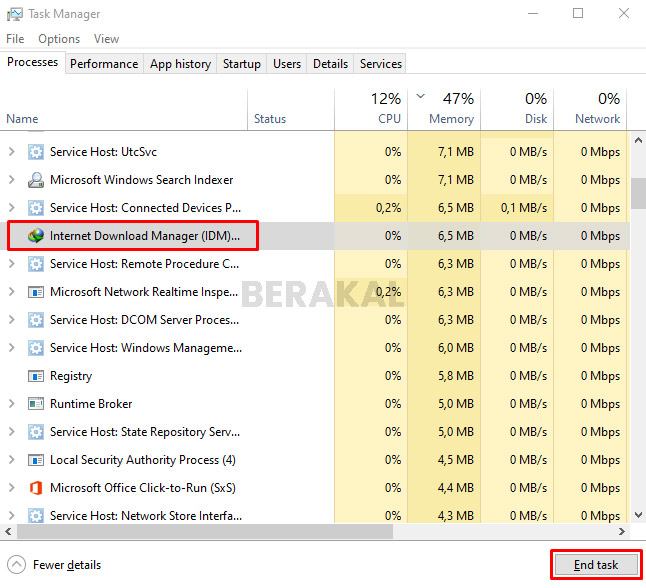Go to the Users tab

coord(287,64)
